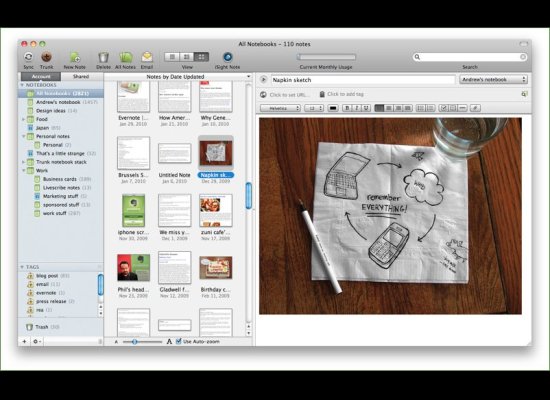Open the font size dropdown
The image size is (550, 400).
(314, 108)
